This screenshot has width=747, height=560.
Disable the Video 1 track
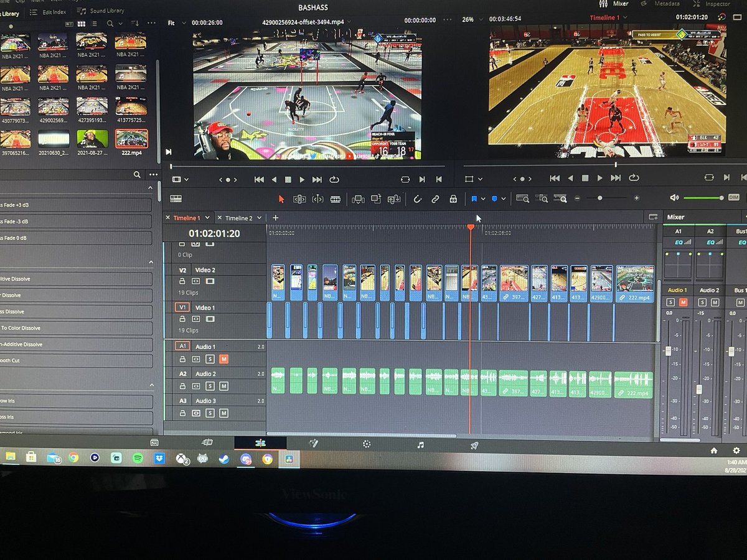pyautogui.click(x=210, y=319)
